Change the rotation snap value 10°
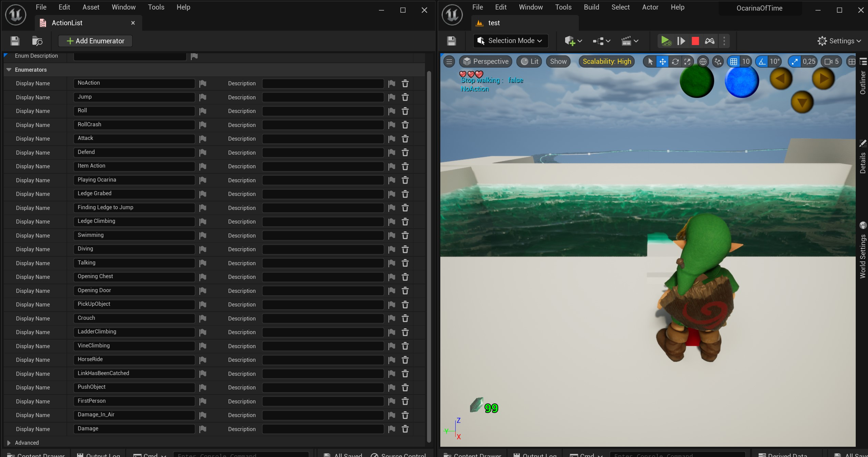 coord(775,62)
